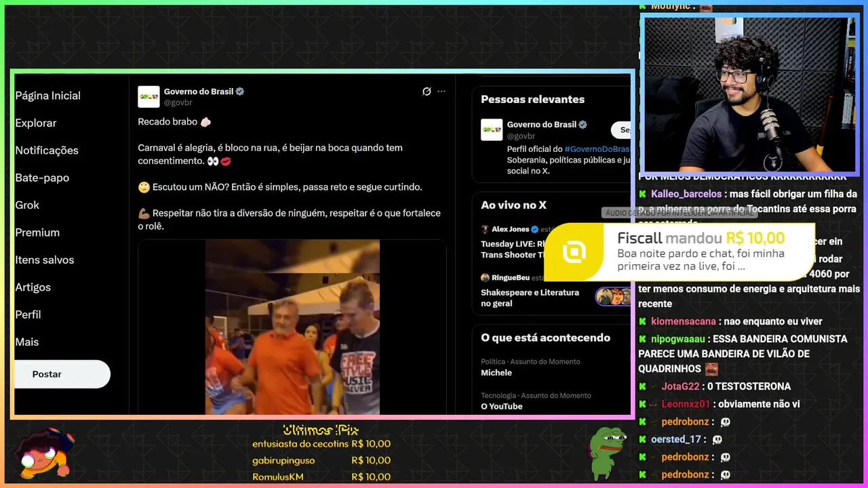The height and width of the screenshot is (488, 868).
Task: Open Itens salvos in sidebar
Action: click(x=45, y=260)
